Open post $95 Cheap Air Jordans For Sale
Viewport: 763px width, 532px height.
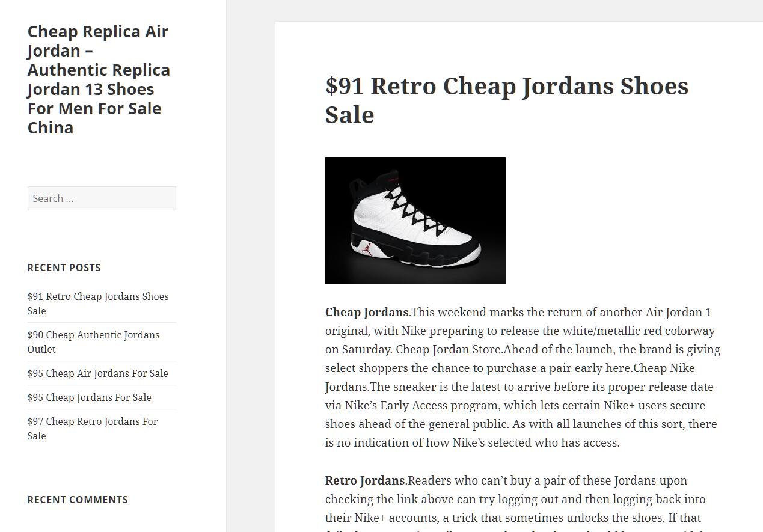[98, 373]
